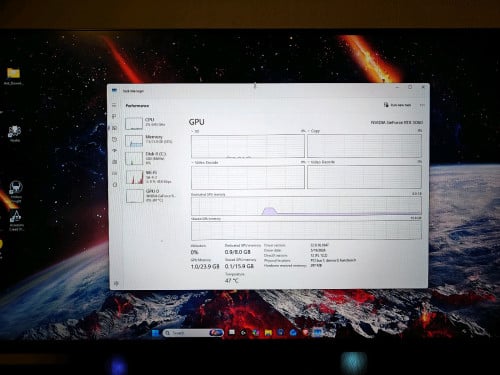Select the CPU performance entry
The height and width of the screenshot is (375, 500).
pyautogui.click(x=152, y=123)
